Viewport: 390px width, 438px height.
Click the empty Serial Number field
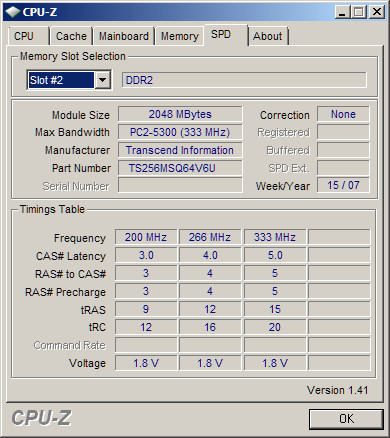[x=180, y=185]
